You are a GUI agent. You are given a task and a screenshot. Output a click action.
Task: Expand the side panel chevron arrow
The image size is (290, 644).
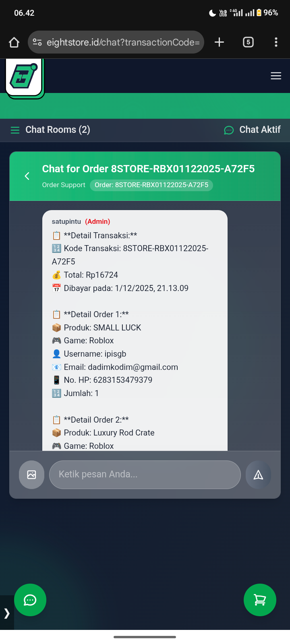(7, 613)
